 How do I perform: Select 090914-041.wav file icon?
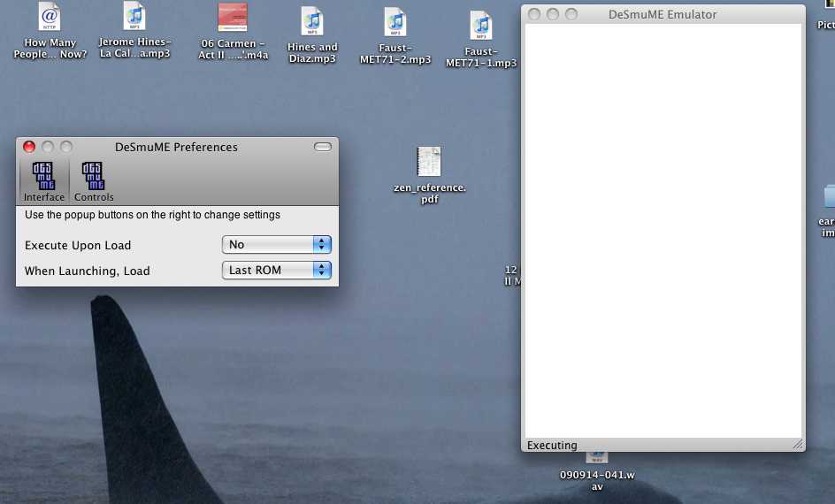(597, 457)
